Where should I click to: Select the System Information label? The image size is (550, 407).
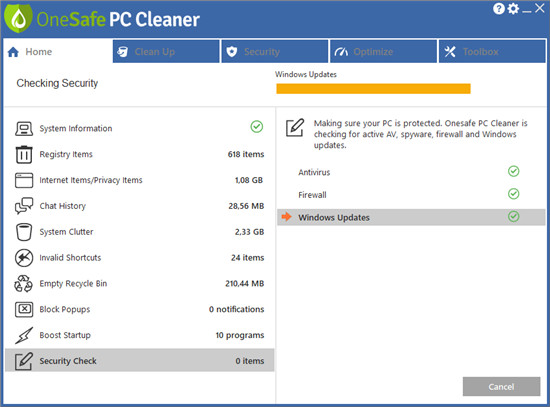(76, 128)
